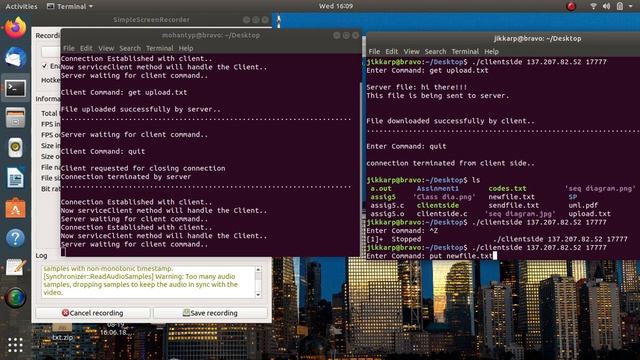Open the Files manager in the dock

coord(15,118)
